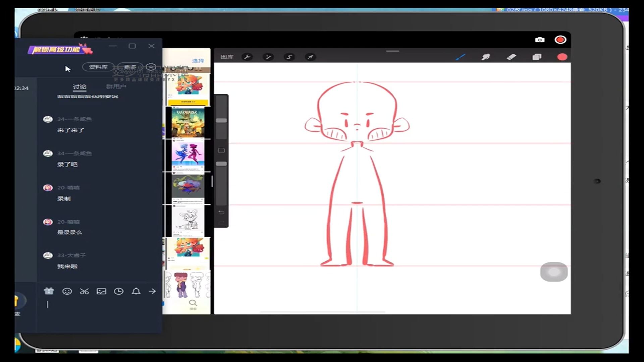644x362 pixels.
Task: Open the Procreate Gallery (图库)
Action: click(x=227, y=57)
